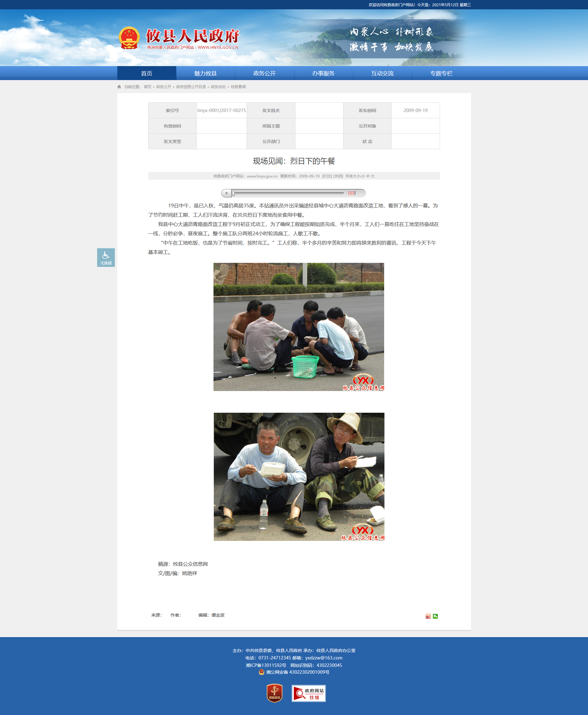Viewport: 588px width, 715px height.
Task: Go to 办事服务 in the nav bar
Action: pyautogui.click(x=323, y=73)
